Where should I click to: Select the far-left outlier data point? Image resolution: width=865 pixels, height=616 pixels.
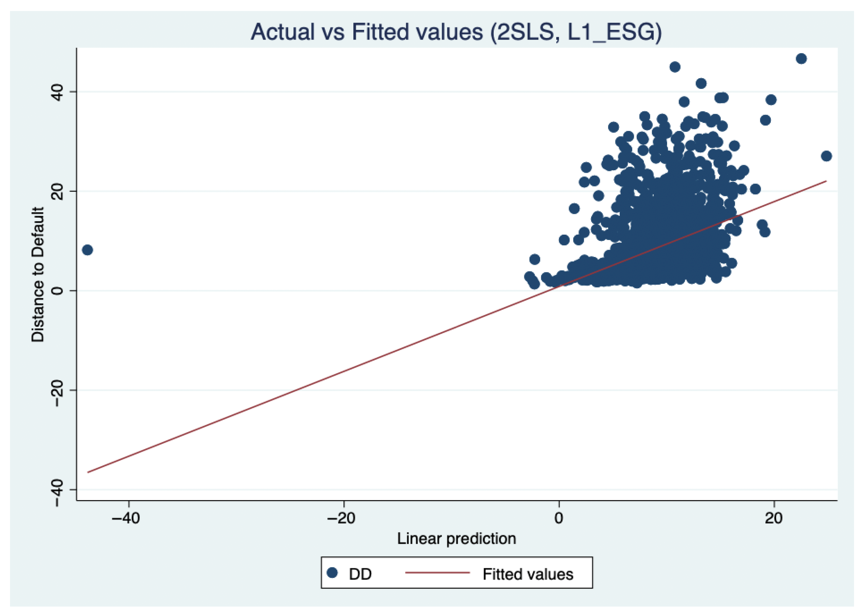88,250
